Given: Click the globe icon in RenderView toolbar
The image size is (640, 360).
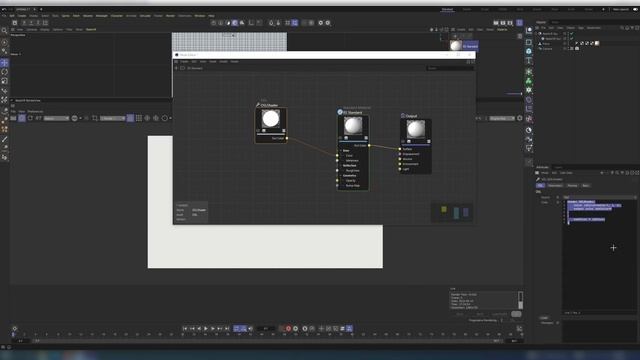Looking at the screenshot, I should pos(74,118).
